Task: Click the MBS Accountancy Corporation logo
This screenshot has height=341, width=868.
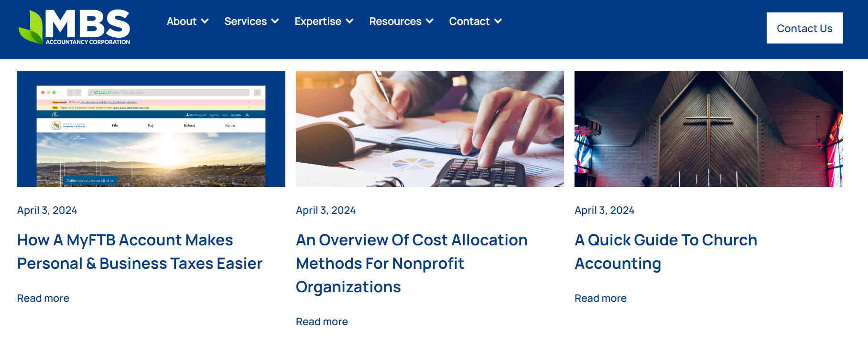Action: 75,27
